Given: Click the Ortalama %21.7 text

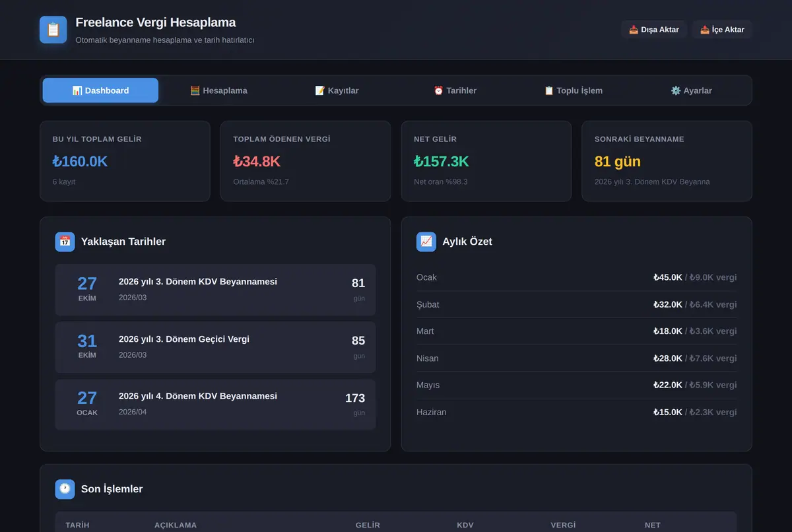Looking at the screenshot, I should tap(261, 182).
